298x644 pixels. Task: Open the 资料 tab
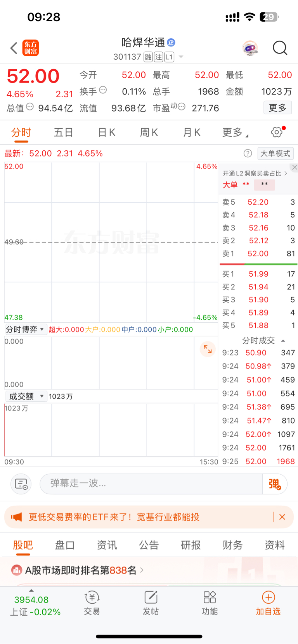275,545
